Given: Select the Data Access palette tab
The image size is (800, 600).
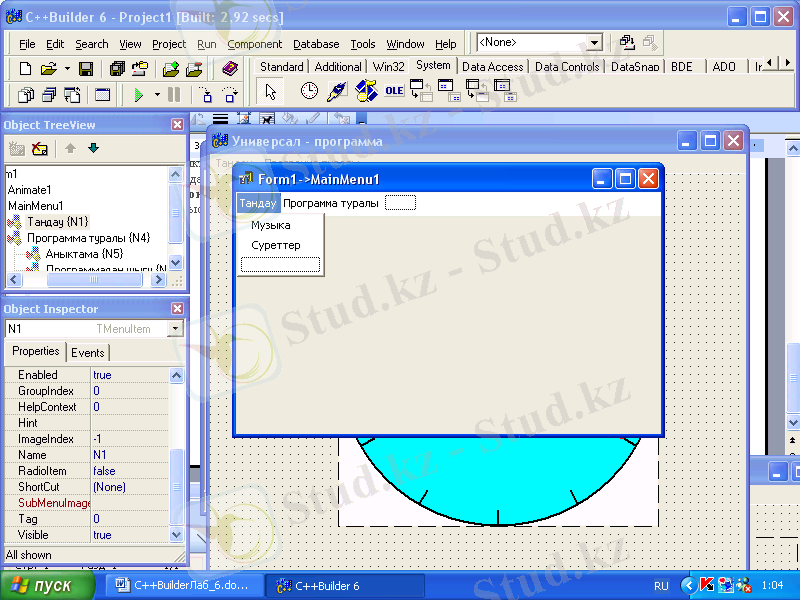Looking at the screenshot, I should click(x=492, y=67).
